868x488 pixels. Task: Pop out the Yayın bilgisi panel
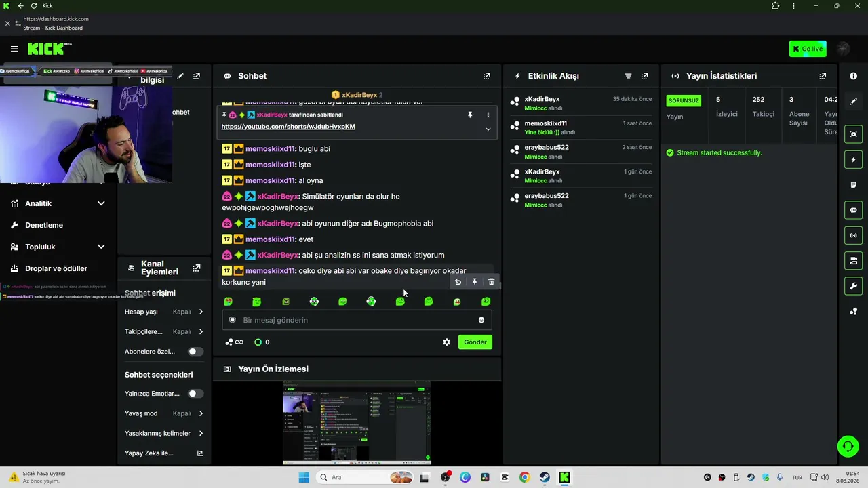point(196,76)
